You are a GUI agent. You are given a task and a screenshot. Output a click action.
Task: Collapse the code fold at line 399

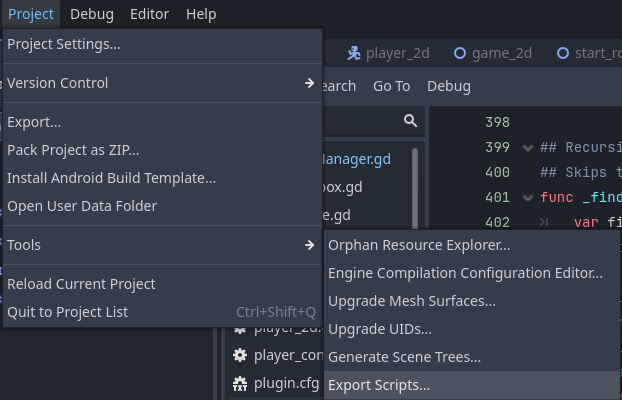coord(528,148)
